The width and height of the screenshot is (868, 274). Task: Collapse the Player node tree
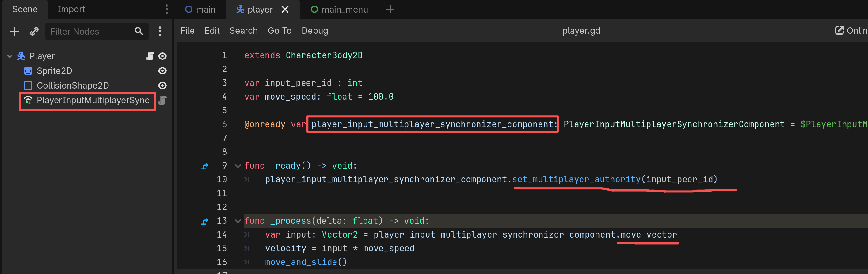[10, 56]
